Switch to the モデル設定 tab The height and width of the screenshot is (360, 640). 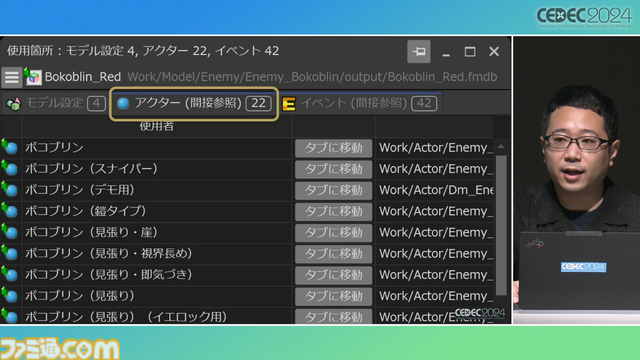(56, 103)
